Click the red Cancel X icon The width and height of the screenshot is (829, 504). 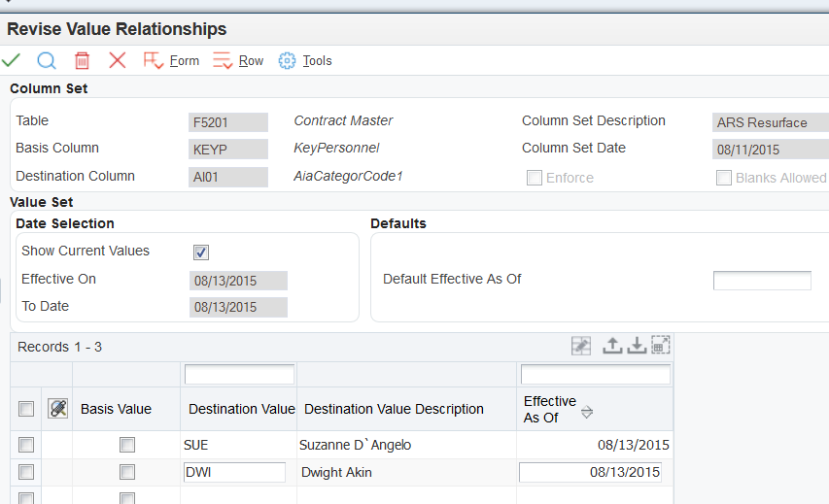click(118, 60)
